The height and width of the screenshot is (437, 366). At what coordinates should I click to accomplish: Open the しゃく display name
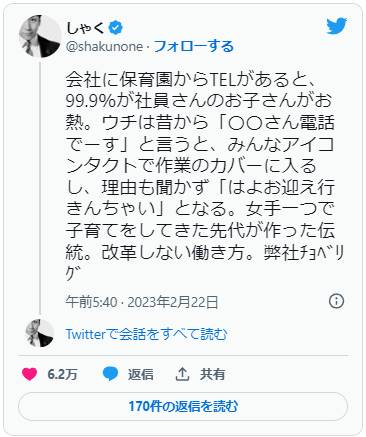coord(85,28)
